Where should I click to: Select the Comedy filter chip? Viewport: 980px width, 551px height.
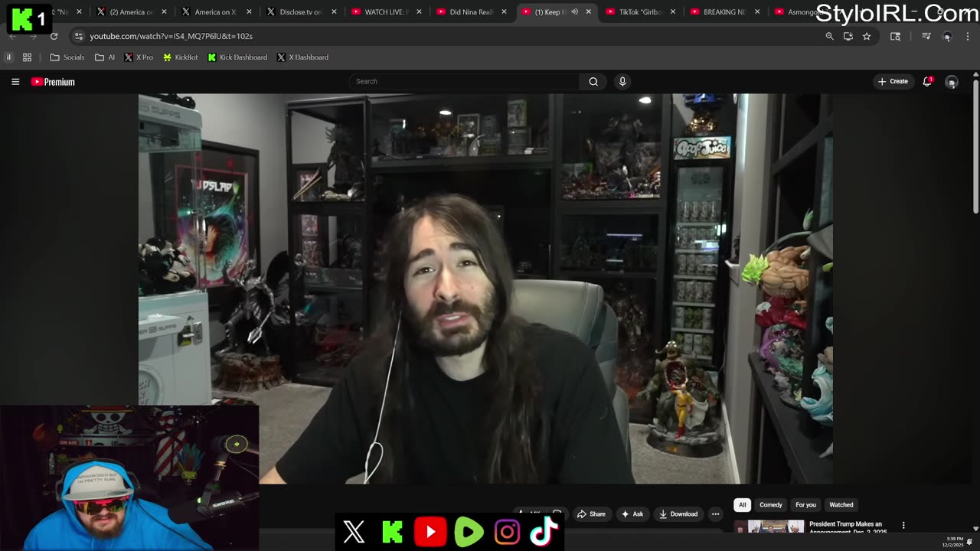pos(770,505)
